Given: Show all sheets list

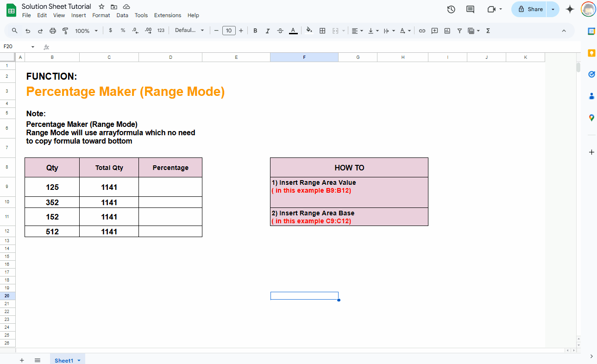Looking at the screenshot, I should click(38, 360).
